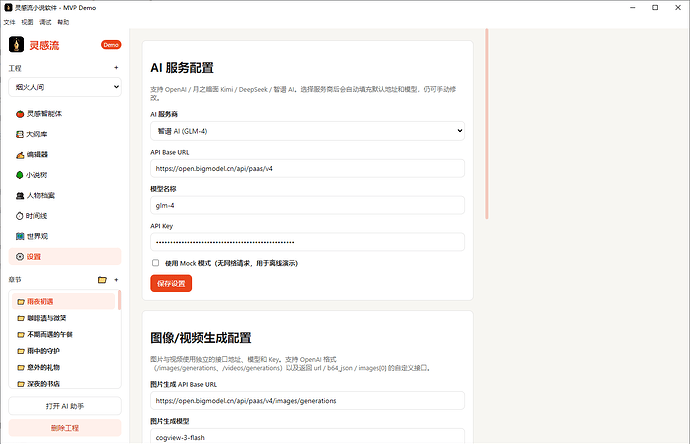The image size is (690, 444).
Task: Click the 删除工程 button
Action: 65,428
